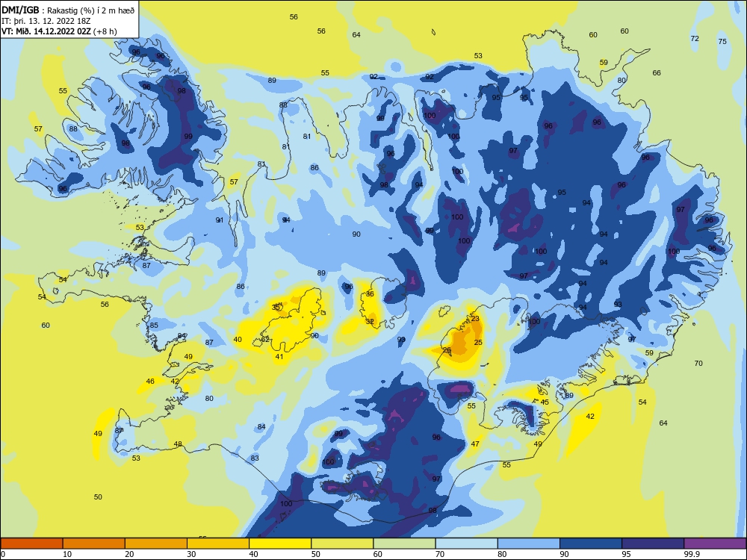Screen dimensions: 747x560
Task: Select the dark blue 90–95 legend swatch
Action: 591,544
